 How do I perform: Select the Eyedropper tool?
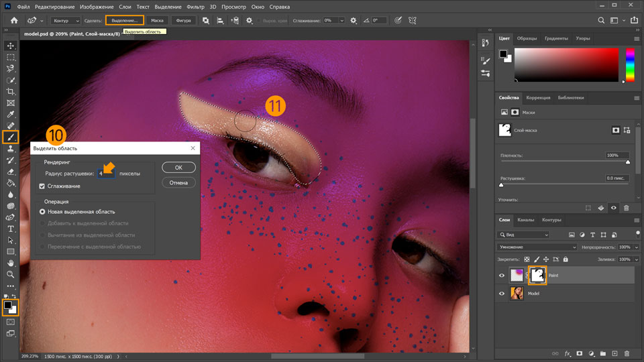[11, 115]
